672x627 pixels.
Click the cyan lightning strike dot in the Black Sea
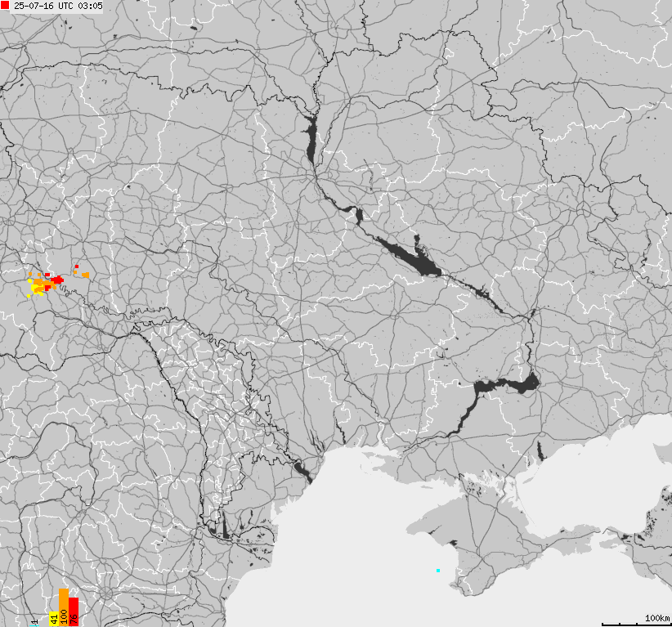[438, 571]
